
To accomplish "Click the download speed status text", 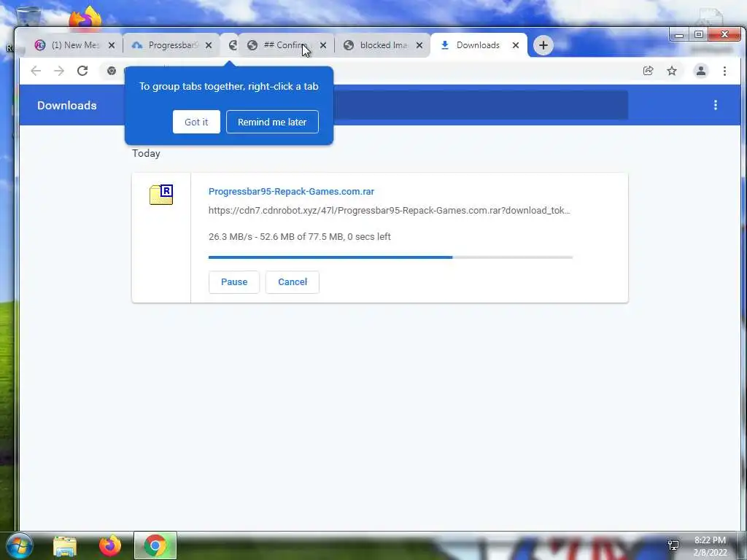I will [x=299, y=237].
